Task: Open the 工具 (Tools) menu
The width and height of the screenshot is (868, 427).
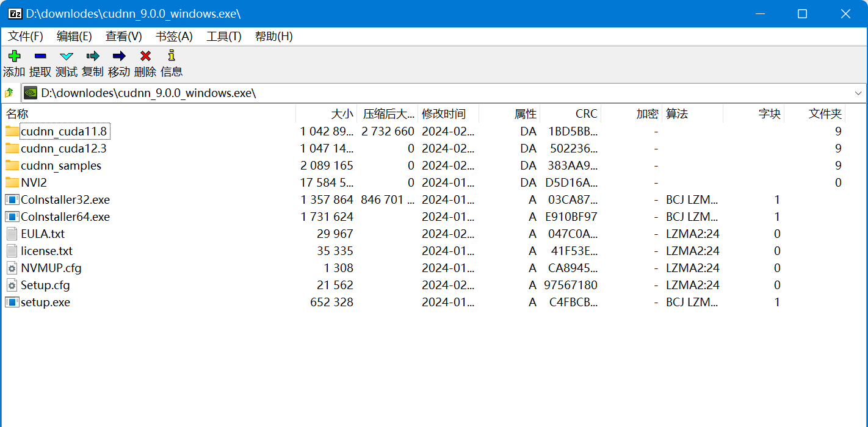Action: pos(222,36)
